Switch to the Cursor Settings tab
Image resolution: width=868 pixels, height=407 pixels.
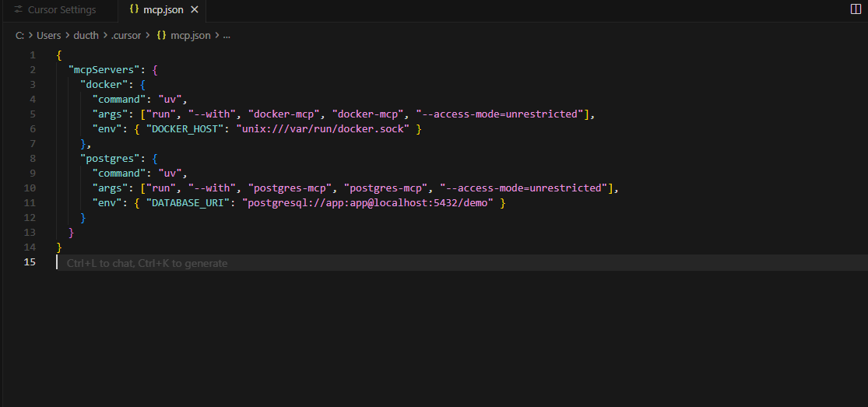61,10
